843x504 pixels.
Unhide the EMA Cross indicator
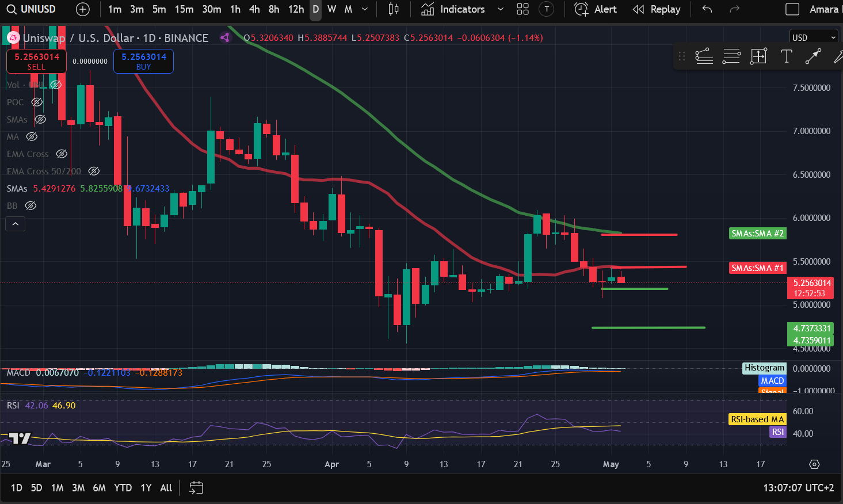pyautogui.click(x=62, y=154)
